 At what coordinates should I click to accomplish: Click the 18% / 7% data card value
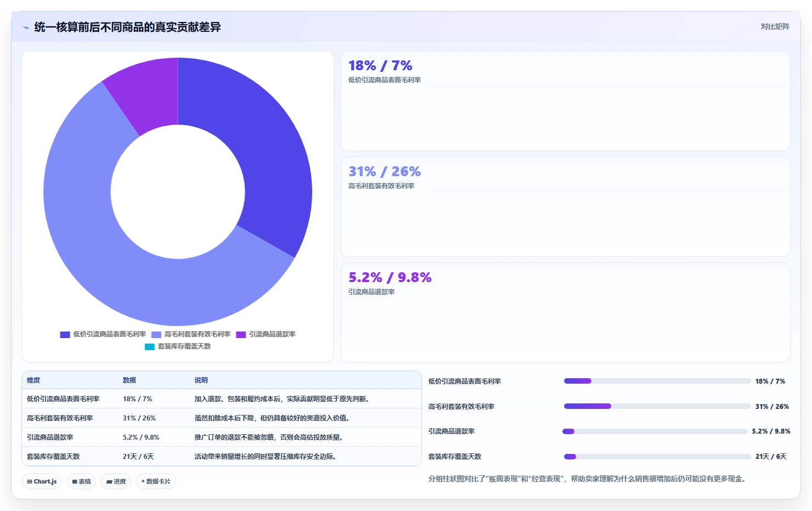380,66
